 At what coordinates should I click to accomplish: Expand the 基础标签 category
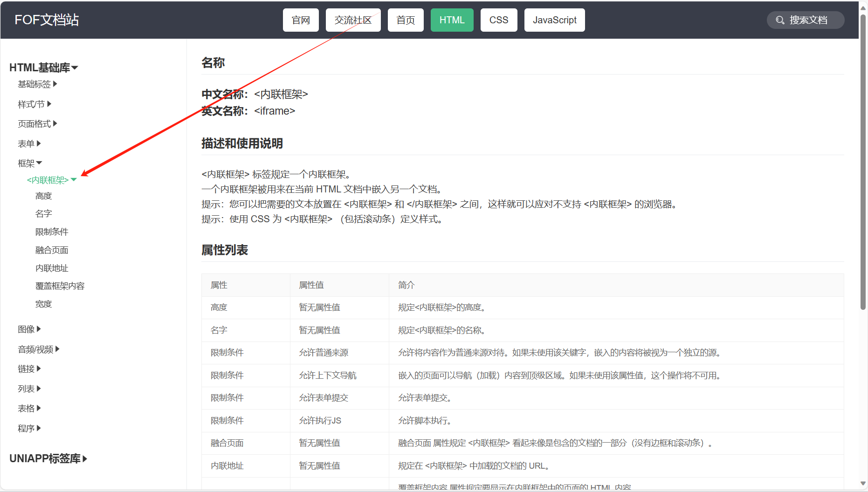(37, 84)
